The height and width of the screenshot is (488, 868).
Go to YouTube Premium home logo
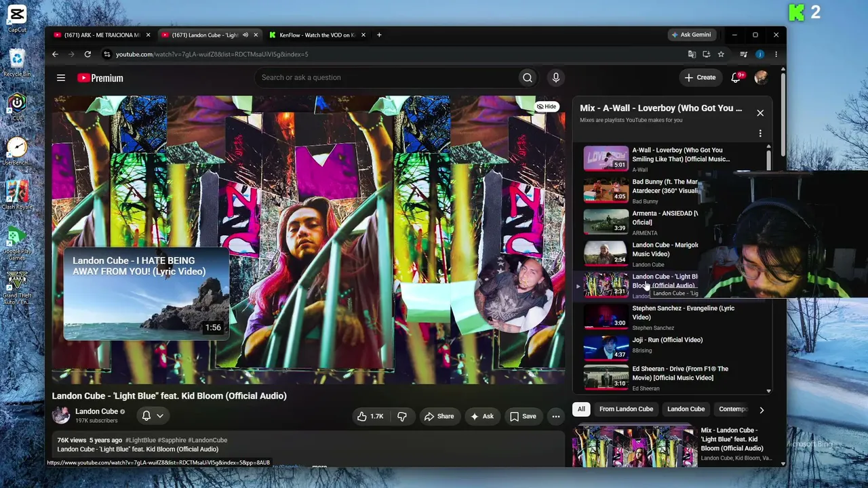100,78
